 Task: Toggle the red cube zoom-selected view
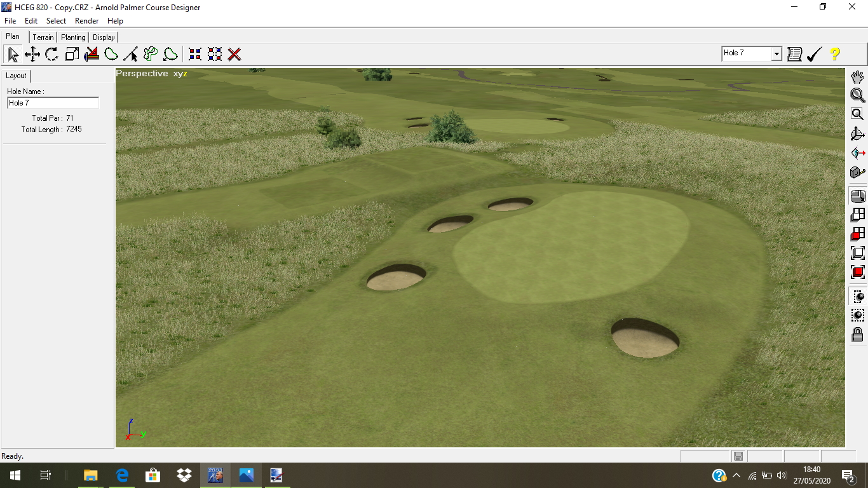857,272
